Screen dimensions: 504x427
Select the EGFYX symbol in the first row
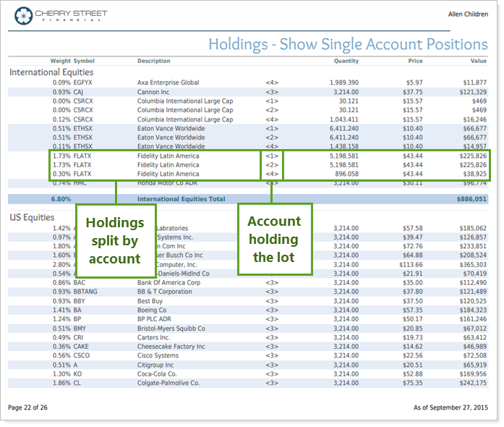pyautogui.click(x=85, y=83)
